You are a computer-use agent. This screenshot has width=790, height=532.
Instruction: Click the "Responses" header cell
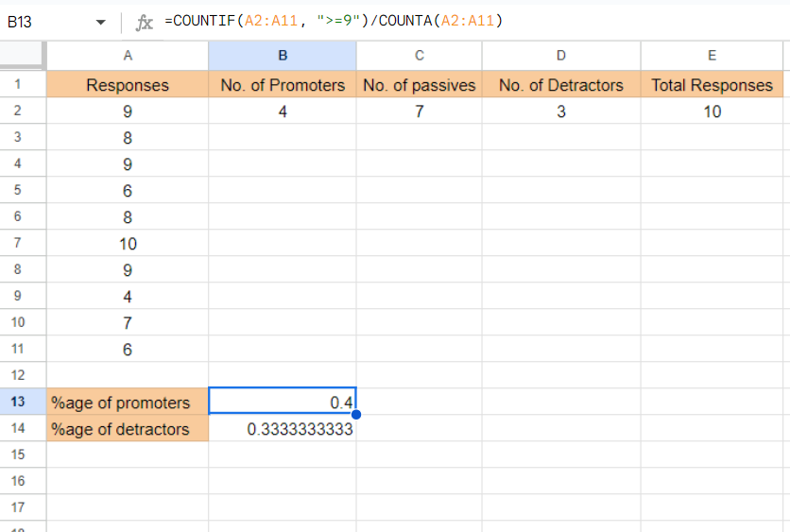[x=128, y=85]
